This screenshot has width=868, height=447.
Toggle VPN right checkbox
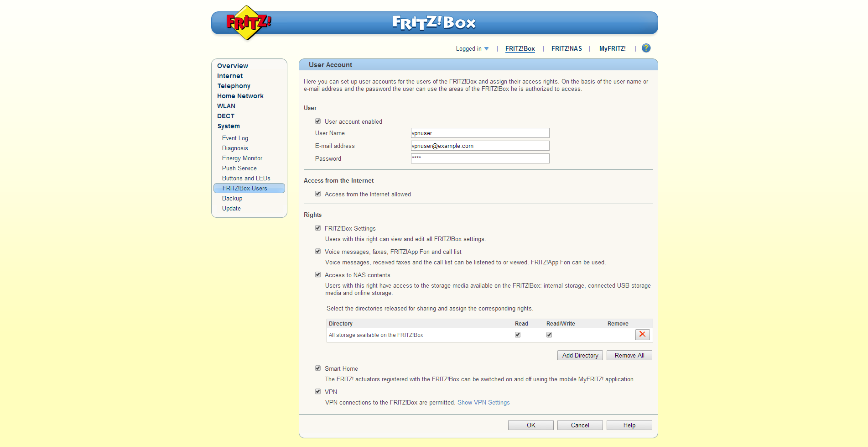tap(318, 392)
